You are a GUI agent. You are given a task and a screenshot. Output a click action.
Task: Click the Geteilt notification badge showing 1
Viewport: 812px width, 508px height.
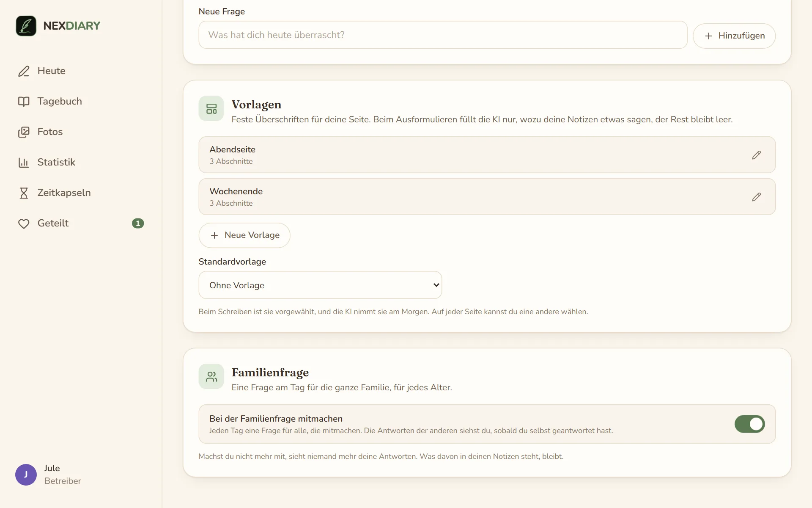[x=138, y=223]
